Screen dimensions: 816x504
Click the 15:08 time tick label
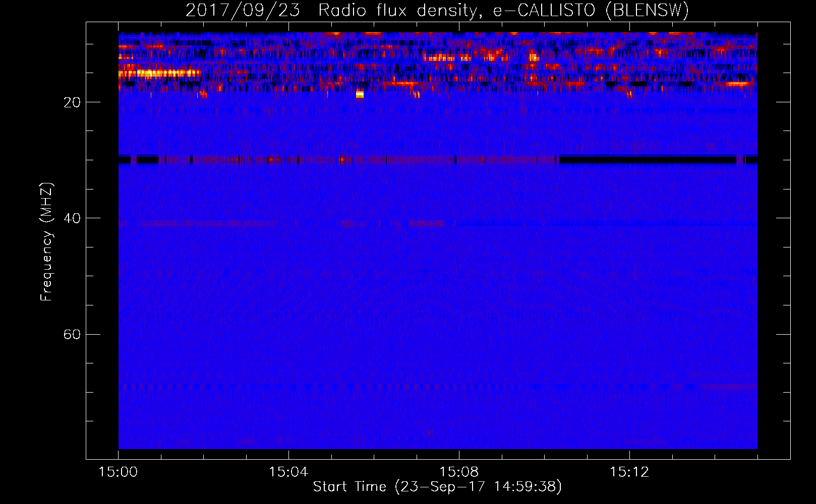click(459, 472)
